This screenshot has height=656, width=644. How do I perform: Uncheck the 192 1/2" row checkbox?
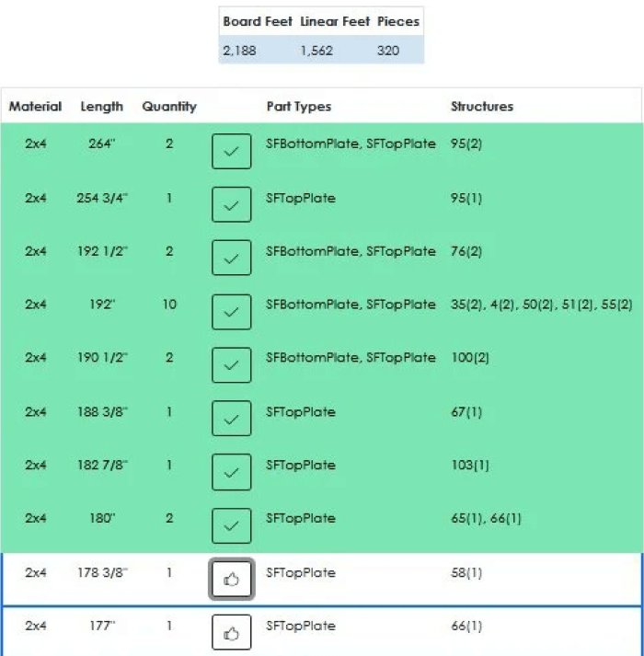point(231,258)
